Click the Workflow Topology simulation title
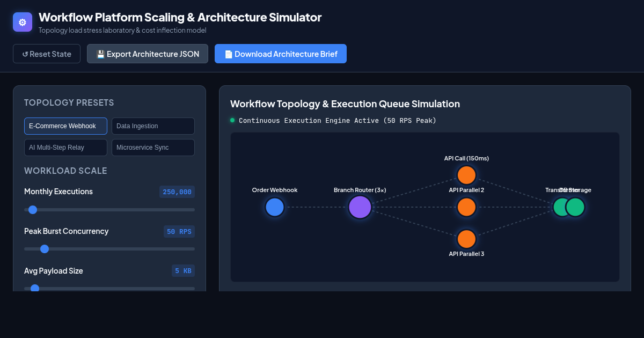This screenshot has height=338, width=644. 345,104
